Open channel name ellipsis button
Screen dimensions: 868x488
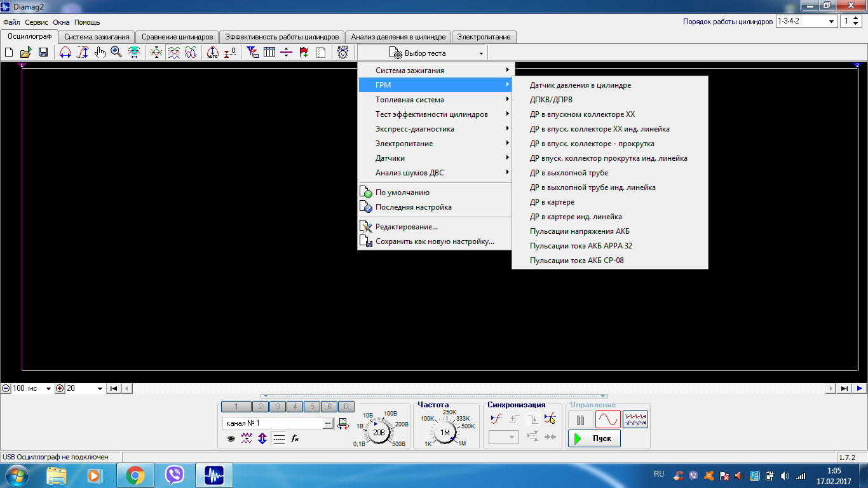[x=328, y=423]
